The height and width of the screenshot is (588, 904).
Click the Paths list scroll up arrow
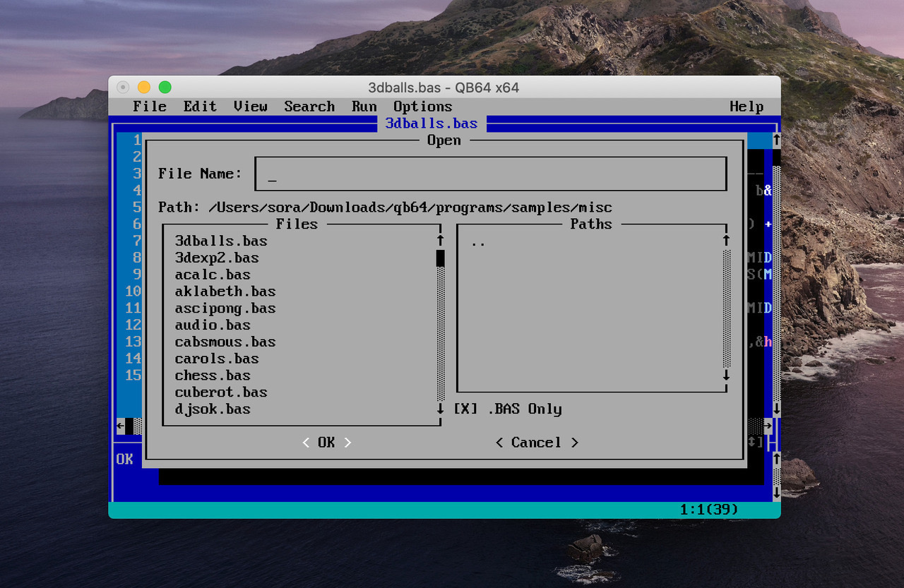(x=726, y=241)
